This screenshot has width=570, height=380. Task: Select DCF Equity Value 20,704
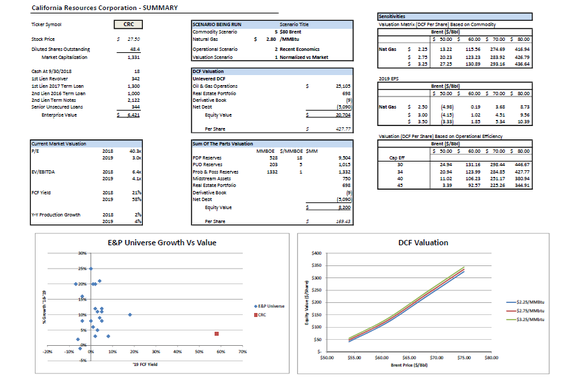pyautogui.click(x=343, y=115)
